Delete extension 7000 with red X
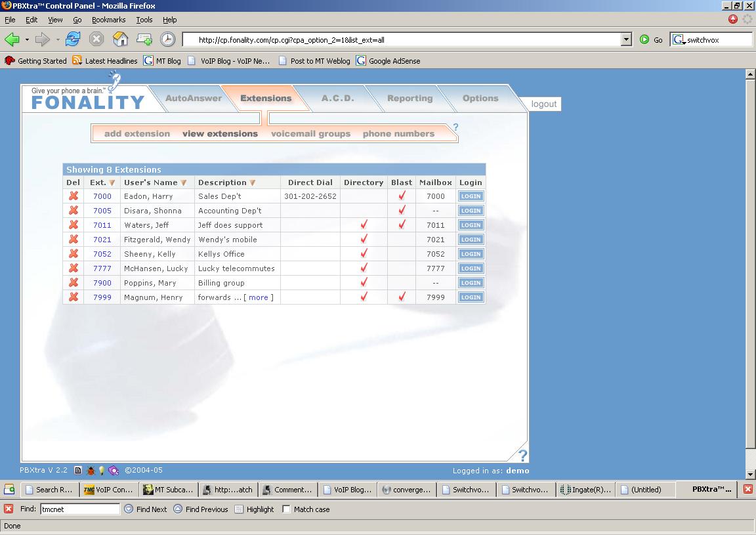The width and height of the screenshot is (756, 535). (73, 196)
